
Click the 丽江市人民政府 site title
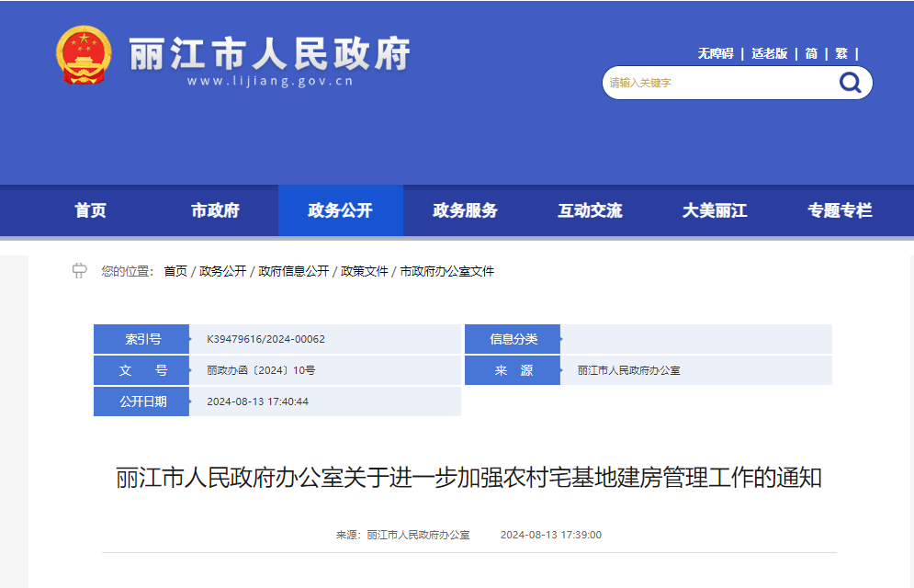[269, 53]
